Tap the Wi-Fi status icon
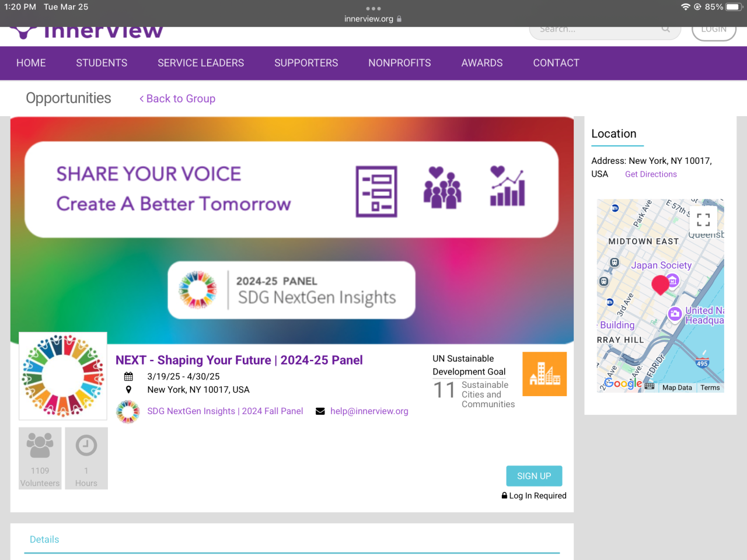The height and width of the screenshot is (560, 747). pyautogui.click(x=685, y=7)
